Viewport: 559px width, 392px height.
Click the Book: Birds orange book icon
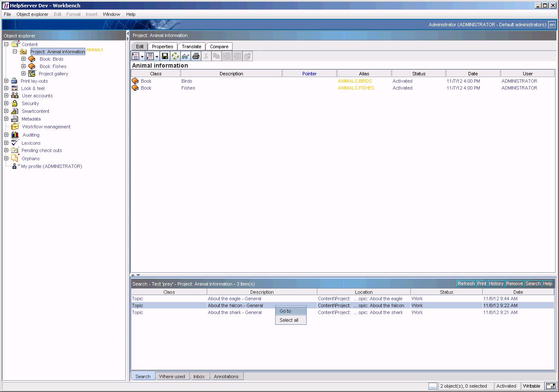(x=32, y=59)
